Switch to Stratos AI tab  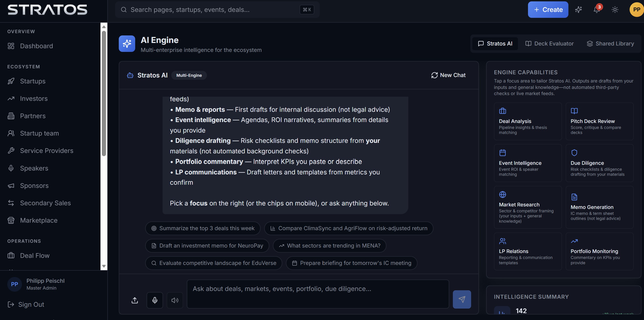coord(495,43)
